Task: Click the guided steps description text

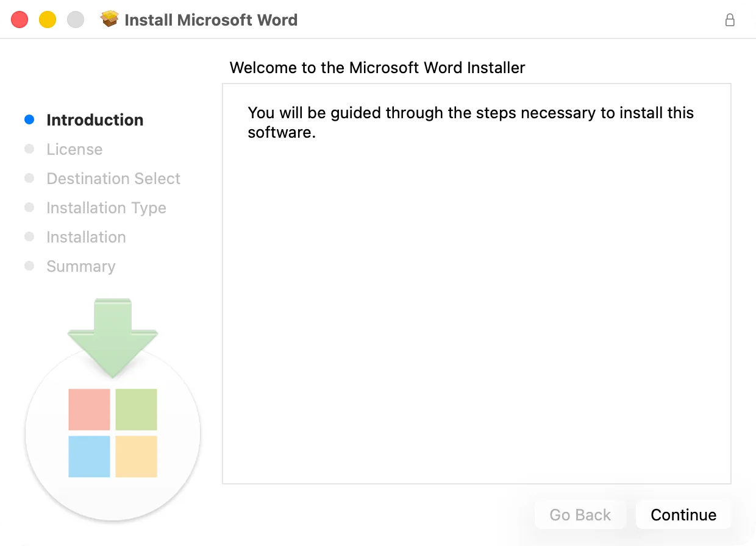Action: (x=471, y=122)
